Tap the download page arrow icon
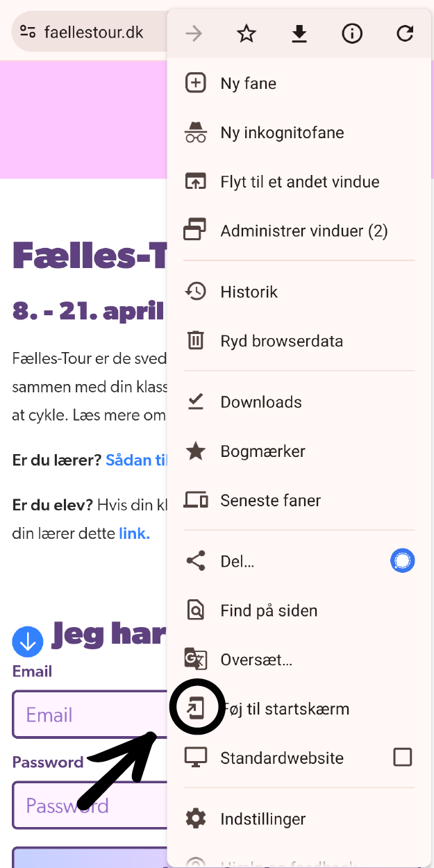The image size is (434, 868). click(x=299, y=33)
